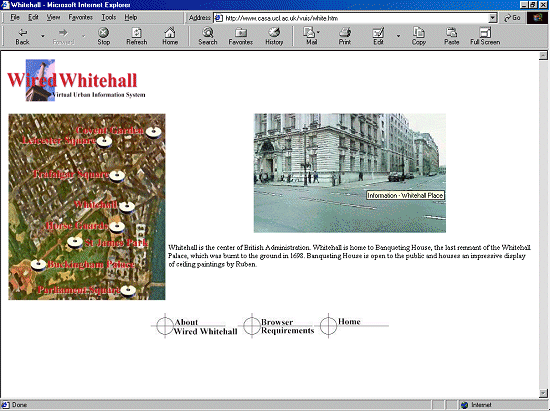
Task: Follow the Browser Requirements link
Action: [287, 326]
